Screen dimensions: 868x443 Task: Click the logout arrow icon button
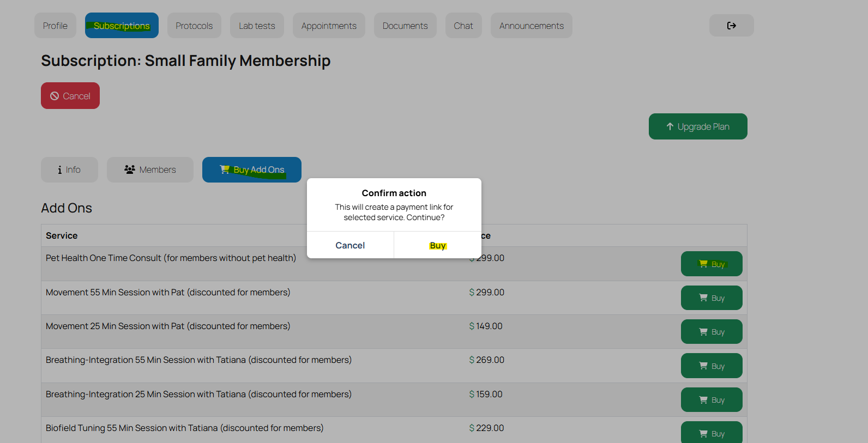click(731, 26)
